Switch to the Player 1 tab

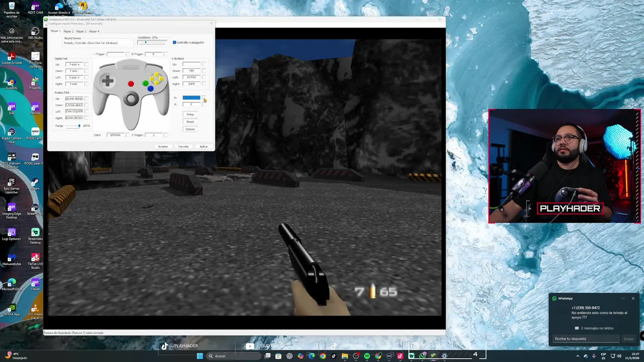(55, 31)
